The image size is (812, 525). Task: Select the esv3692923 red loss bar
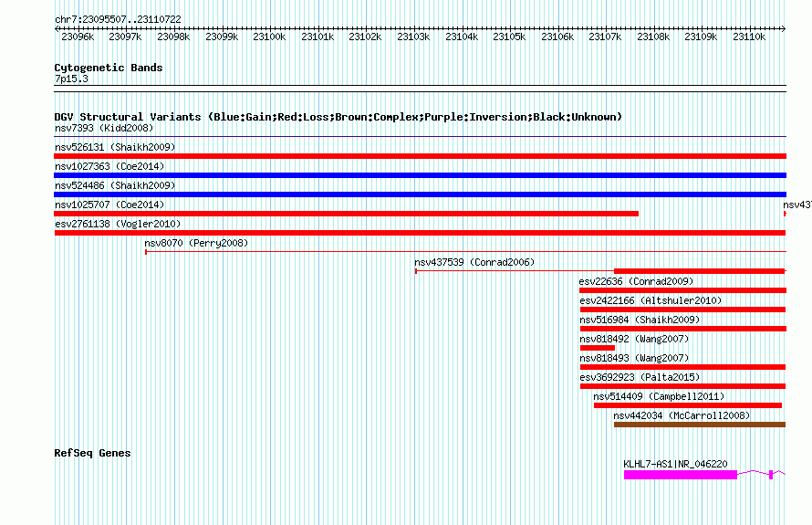683,386
